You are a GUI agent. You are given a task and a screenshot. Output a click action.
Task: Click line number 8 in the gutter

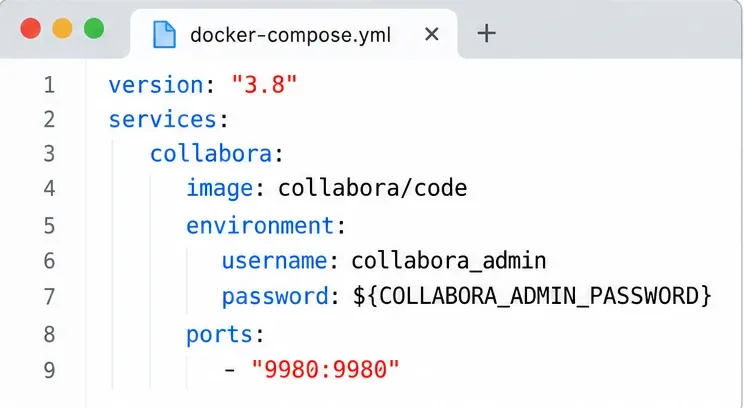pyautogui.click(x=49, y=334)
